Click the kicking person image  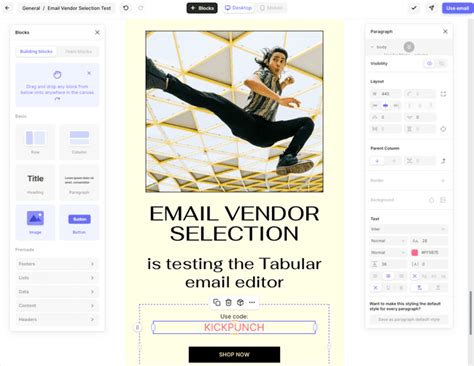pyautogui.click(x=234, y=111)
